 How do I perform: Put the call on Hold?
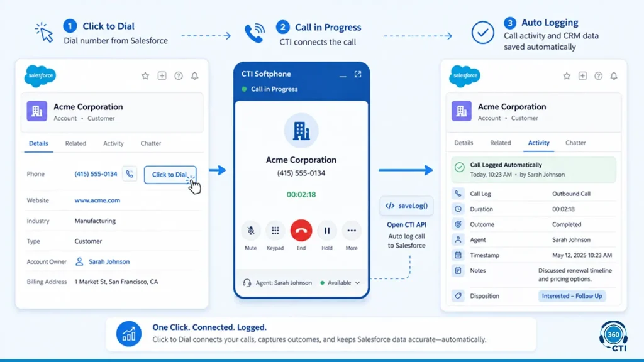coord(327,231)
